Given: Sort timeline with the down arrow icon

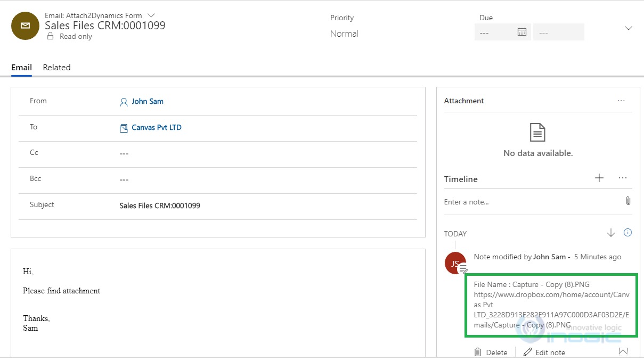Looking at the screenshot, I should [x=611, y=233].
